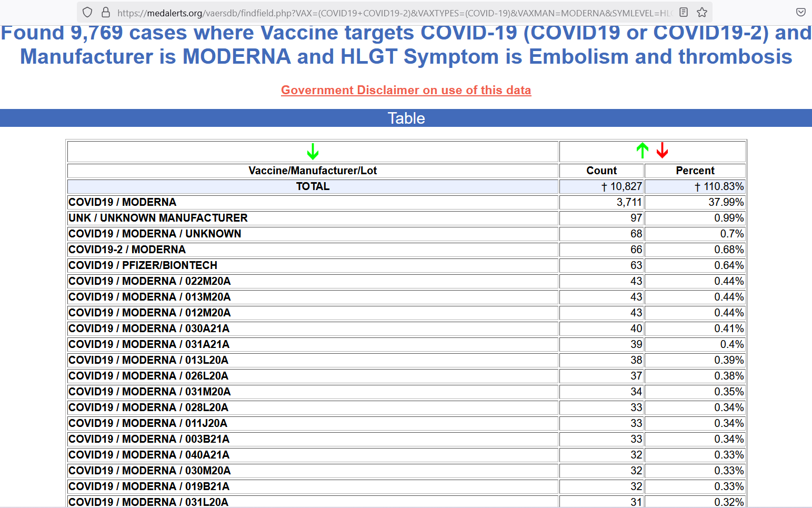The width and height of the screenshot is (812, 508).
Task: Bookmark this page with the star icon
Action: pyautogui.click(x=702, y=12)
